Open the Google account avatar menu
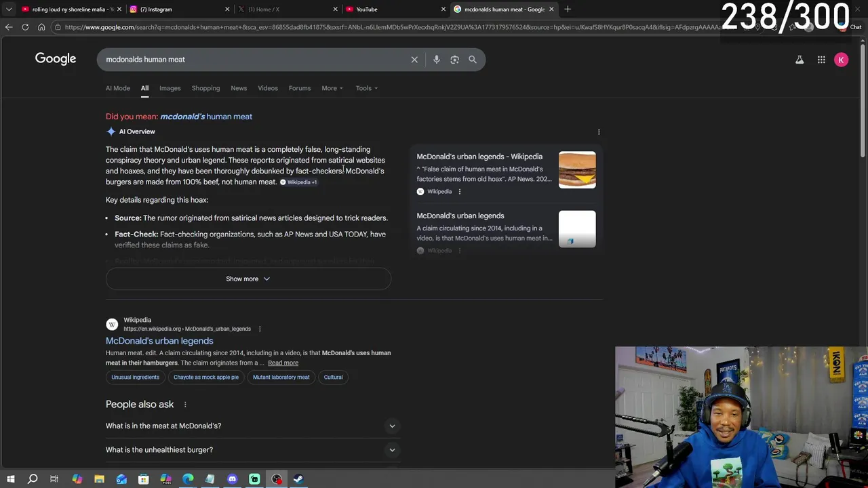Viewport: 868px width, 488px height. (841, 60)
